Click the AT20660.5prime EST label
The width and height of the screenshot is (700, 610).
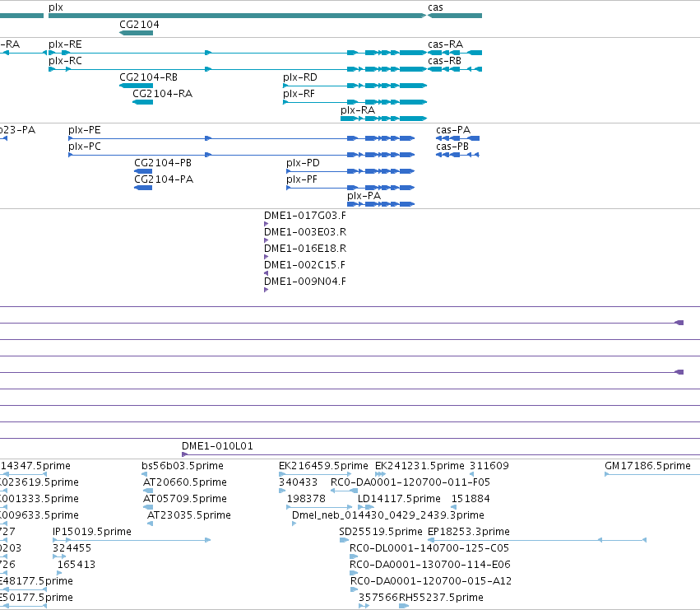tap(185, 482)
